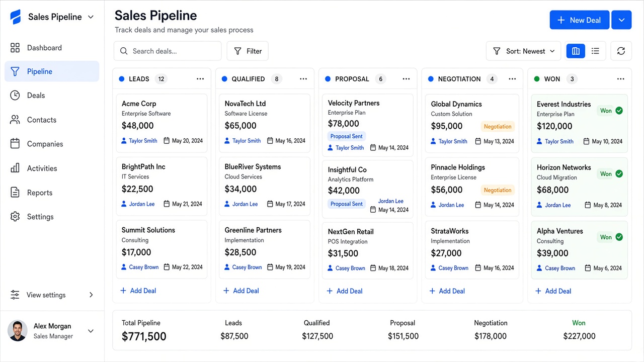Screen dimensions: 644x362
Task: Click the Proposal Sent tag on Velocity Partners
Action: point(347,136)
